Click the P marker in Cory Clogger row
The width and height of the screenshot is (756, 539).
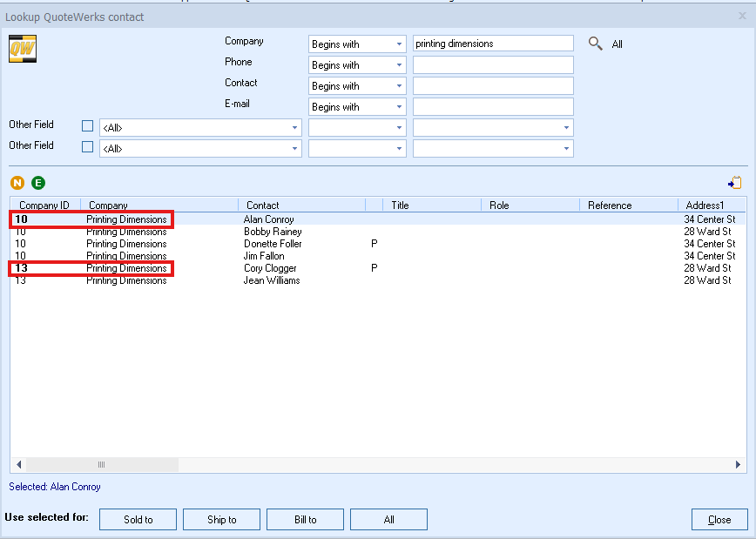375,268
